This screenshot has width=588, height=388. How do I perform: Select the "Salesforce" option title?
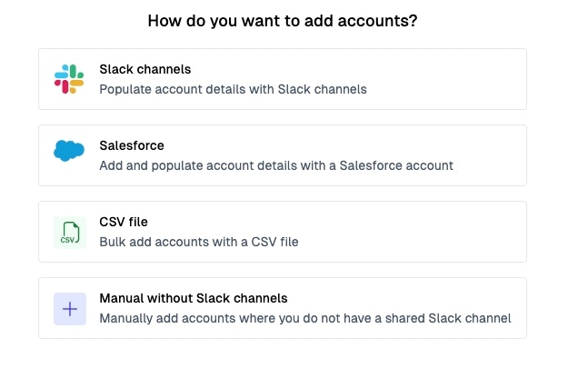[x=131, y=145]
